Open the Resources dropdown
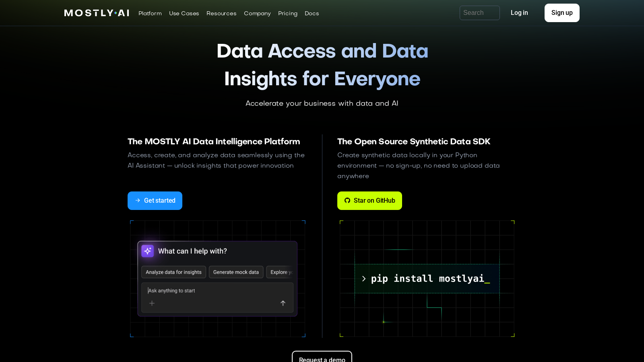The image size is (644, 362). pos(221,13)
